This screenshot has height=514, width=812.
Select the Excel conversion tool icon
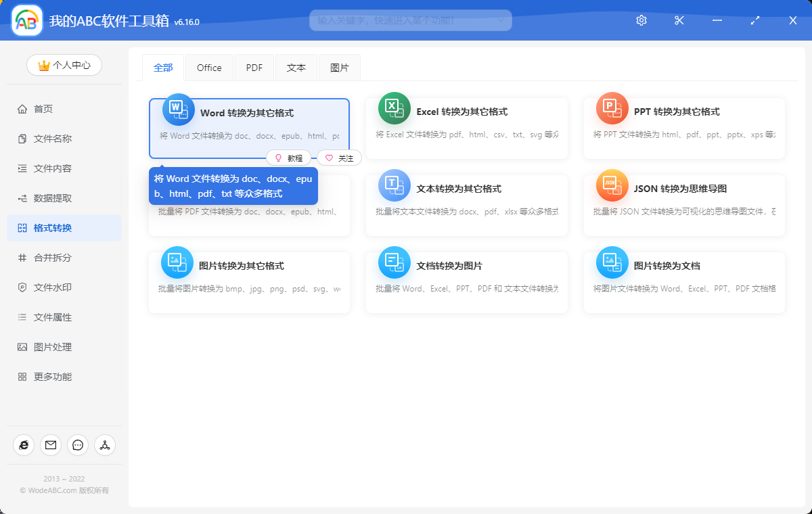tap(394, 108)
